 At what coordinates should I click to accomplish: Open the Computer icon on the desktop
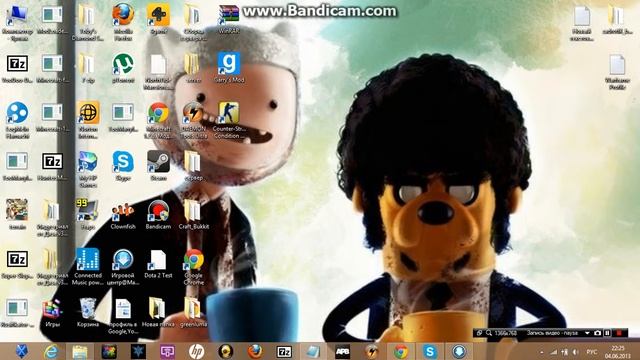(x=17, y=21)
